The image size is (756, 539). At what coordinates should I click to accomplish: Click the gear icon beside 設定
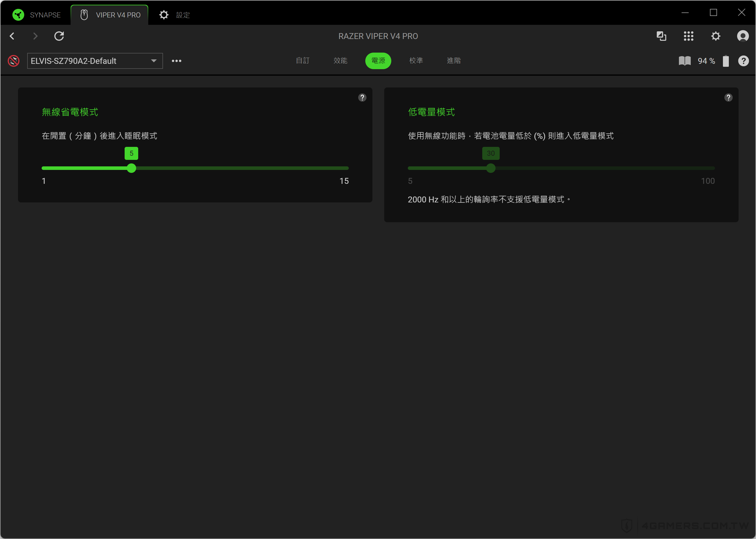164,15
